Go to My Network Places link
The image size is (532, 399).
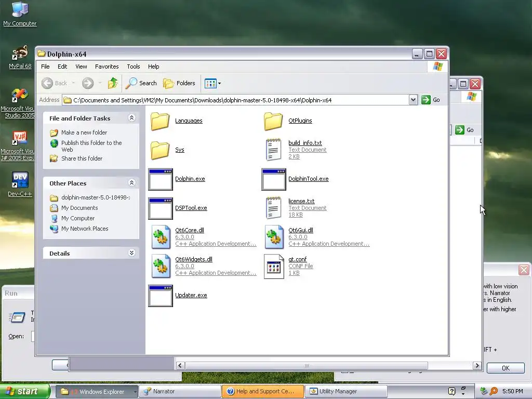(x=85, y=229)
